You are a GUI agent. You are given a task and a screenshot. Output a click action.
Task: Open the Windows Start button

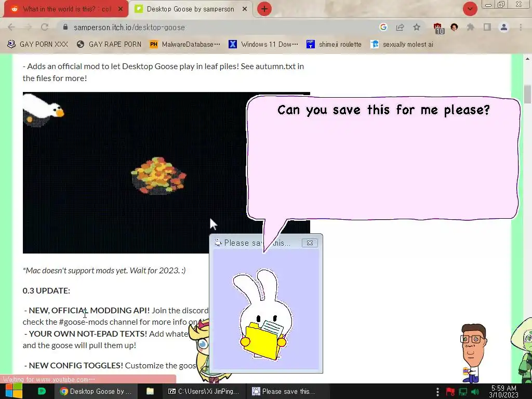click(14, 391)
